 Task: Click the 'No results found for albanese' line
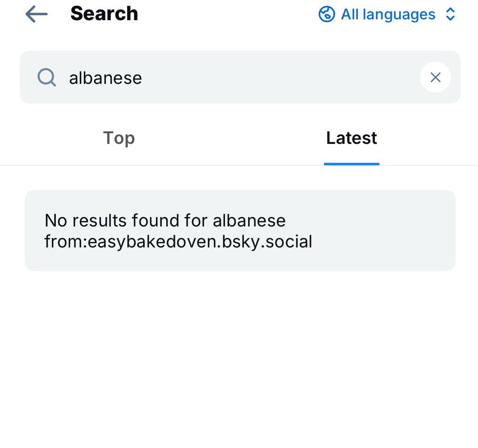165,221
